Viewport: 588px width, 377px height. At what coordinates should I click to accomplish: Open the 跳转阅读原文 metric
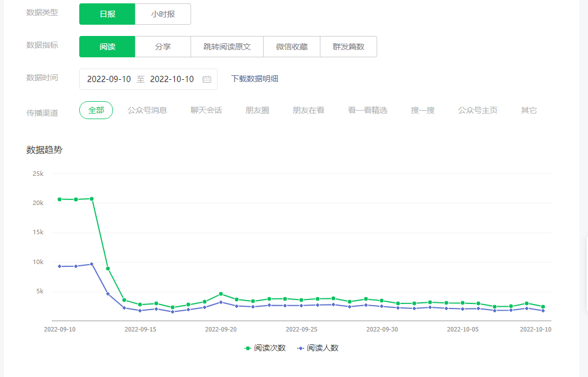click(227, 47)
